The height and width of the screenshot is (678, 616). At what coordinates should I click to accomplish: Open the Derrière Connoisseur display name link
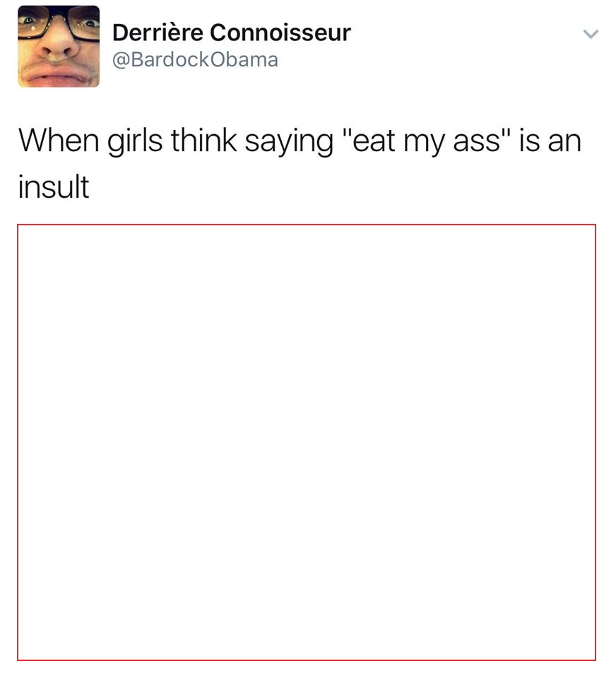click(x=232, y=32)
